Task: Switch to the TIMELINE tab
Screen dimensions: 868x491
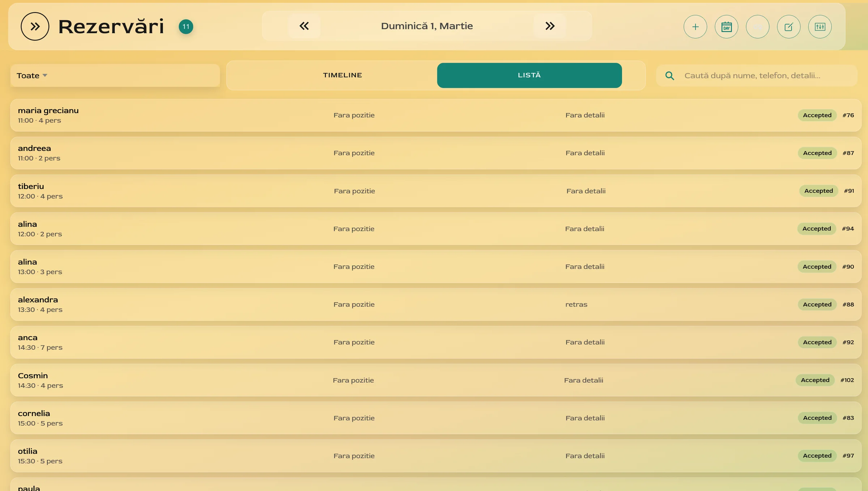Action: [342, 75]
